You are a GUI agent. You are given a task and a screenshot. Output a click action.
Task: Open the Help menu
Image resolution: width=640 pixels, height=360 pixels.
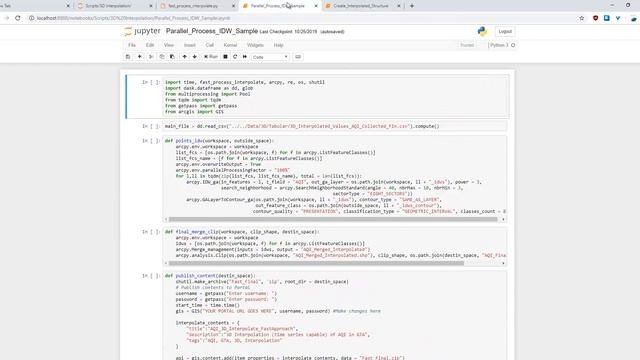point(278,45)
